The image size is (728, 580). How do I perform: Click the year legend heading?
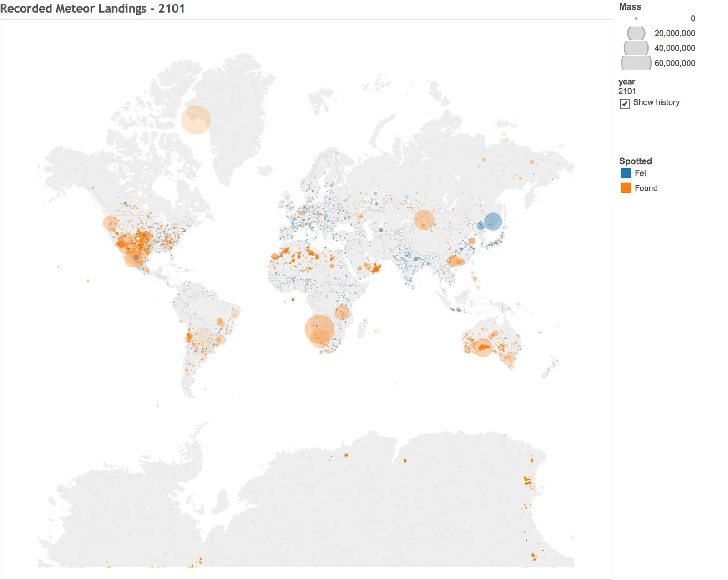pos(627,82)
